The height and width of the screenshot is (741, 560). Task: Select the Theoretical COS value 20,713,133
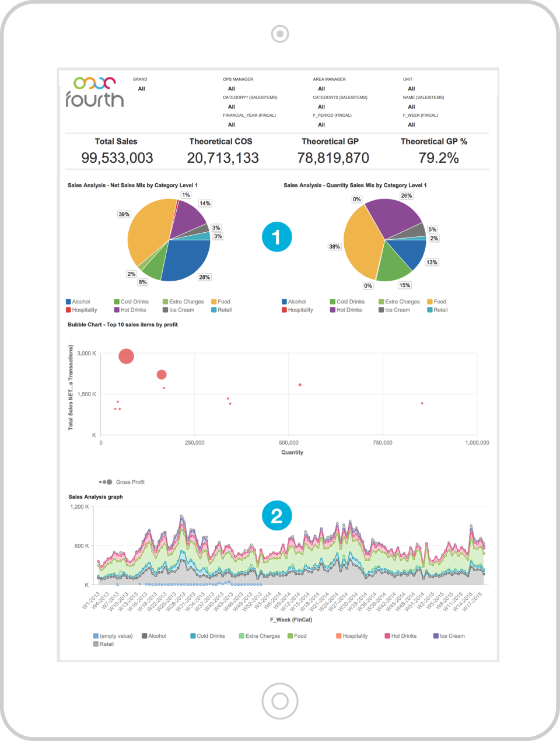(223, 158)
